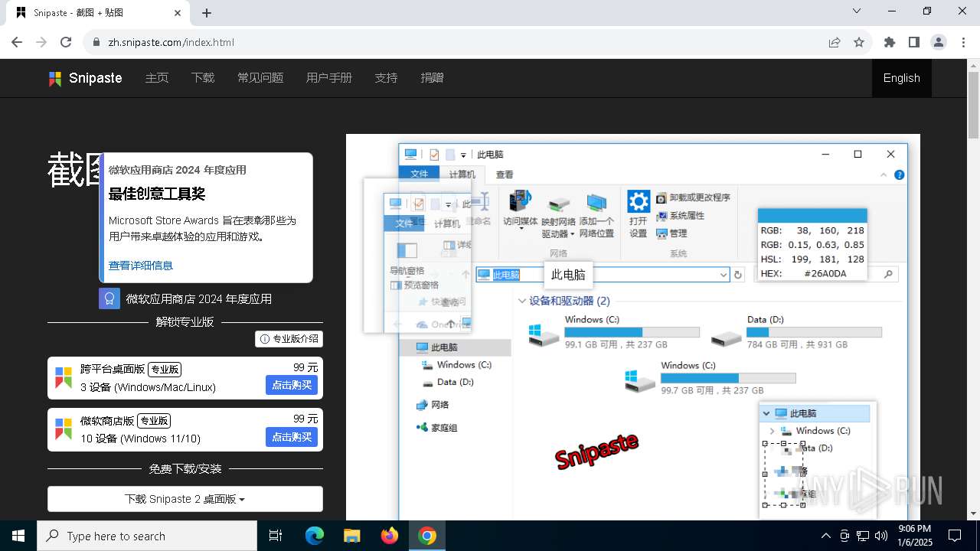Open the 主页 nav item
This screenshot has height=551, width=980.
click(157, 78)
